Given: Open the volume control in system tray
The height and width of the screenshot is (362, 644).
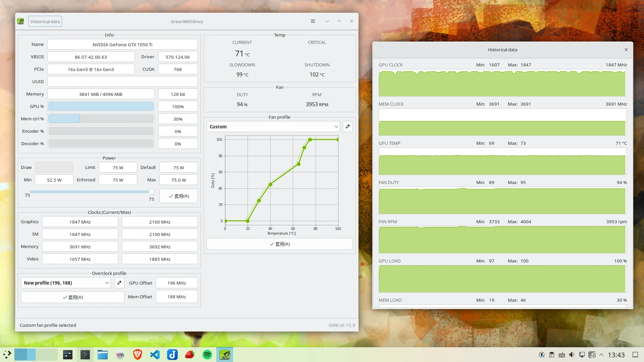Looking at the screenshot, I should (572, 355).
